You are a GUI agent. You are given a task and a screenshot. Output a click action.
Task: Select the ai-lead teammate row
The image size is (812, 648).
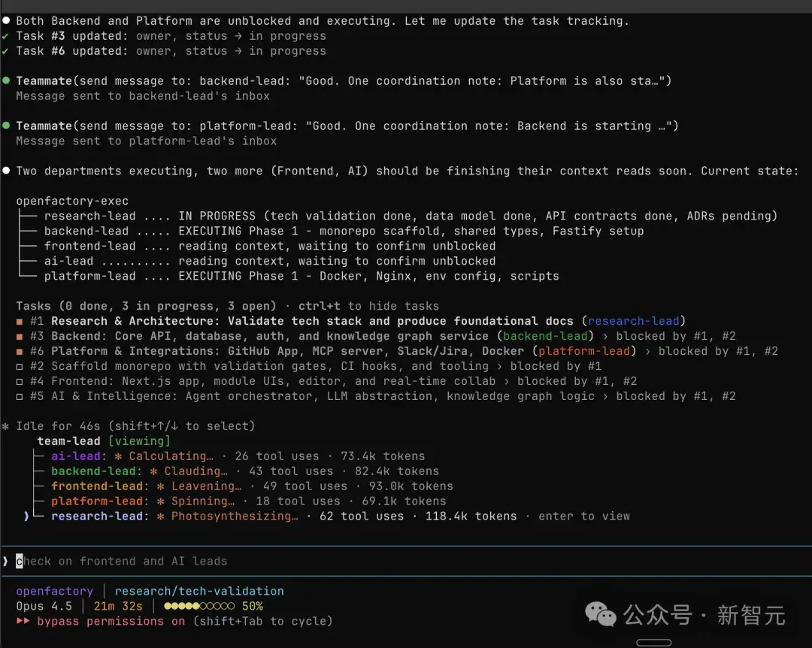click(238, 456)
